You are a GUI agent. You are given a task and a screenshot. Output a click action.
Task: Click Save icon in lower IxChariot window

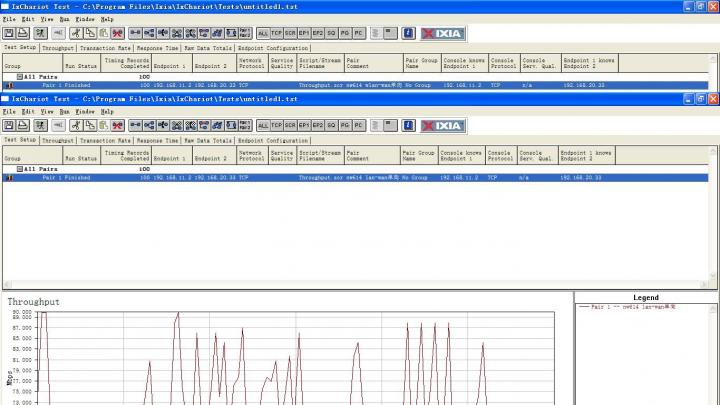[x=9, y=125]
